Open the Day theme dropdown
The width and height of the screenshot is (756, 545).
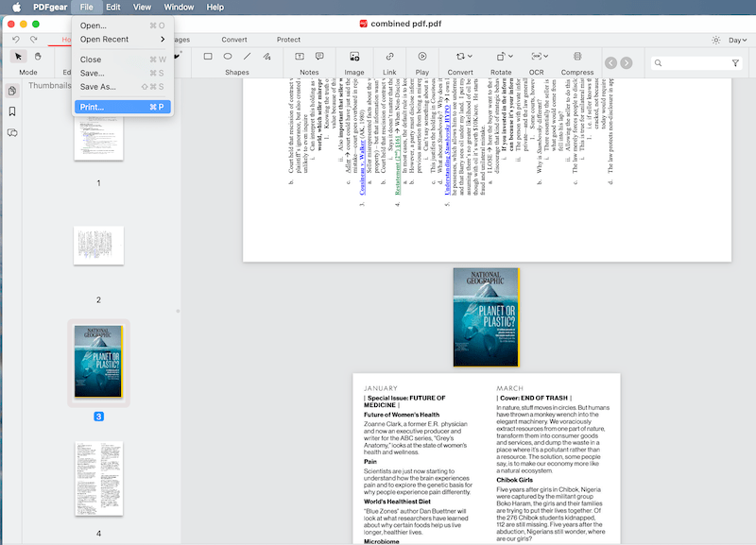pos(737,40)
